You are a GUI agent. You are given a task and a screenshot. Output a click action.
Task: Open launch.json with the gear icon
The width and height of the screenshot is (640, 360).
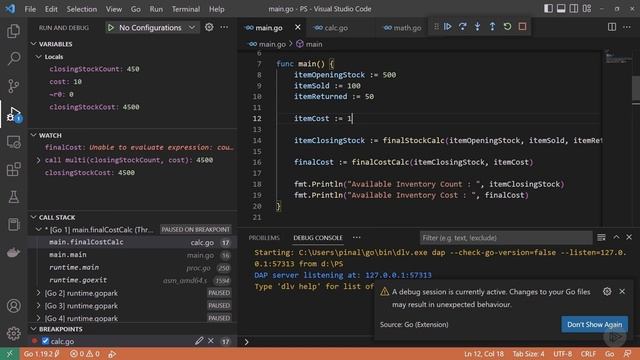pyautogui.click(x=209, y=27)
